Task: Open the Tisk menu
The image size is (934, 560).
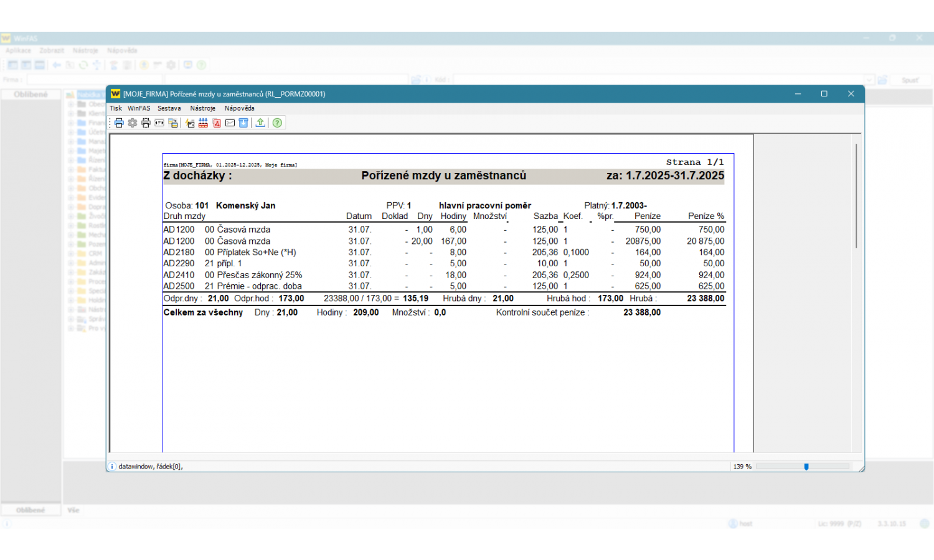Action: point(116,108)
